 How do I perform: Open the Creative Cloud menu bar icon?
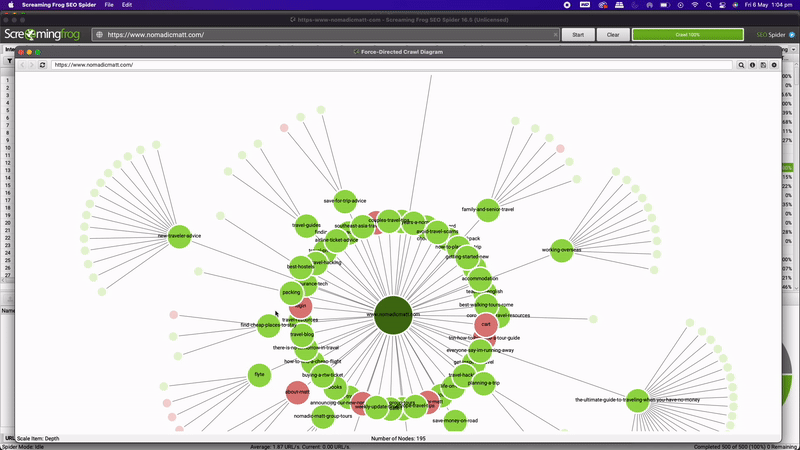point(603,5)
